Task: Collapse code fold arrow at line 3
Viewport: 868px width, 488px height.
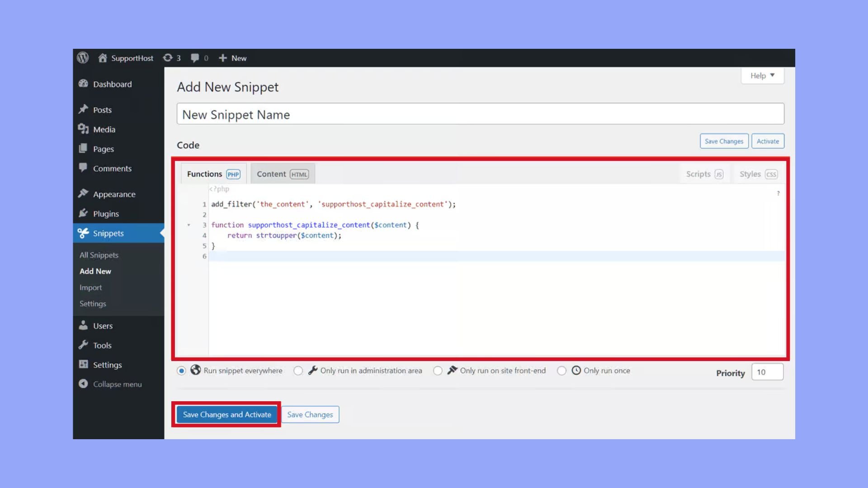Action: pyautogui.click(x=189, y=225)
